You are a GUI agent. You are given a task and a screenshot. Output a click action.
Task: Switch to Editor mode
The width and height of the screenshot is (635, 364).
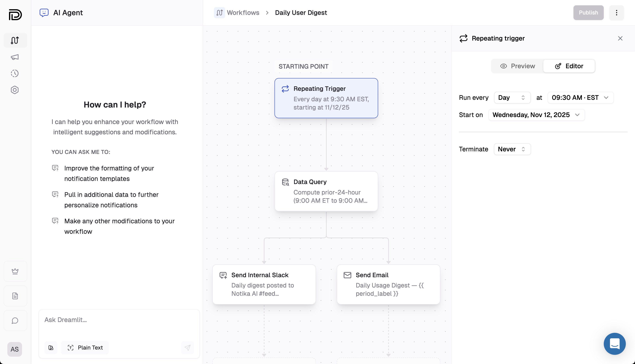[569, 66]
